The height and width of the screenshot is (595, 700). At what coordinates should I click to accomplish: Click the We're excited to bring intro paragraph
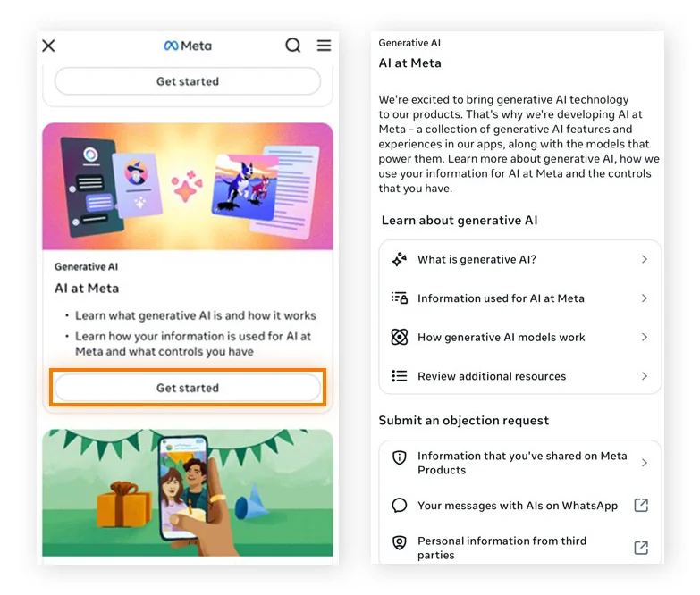[519, 144]
